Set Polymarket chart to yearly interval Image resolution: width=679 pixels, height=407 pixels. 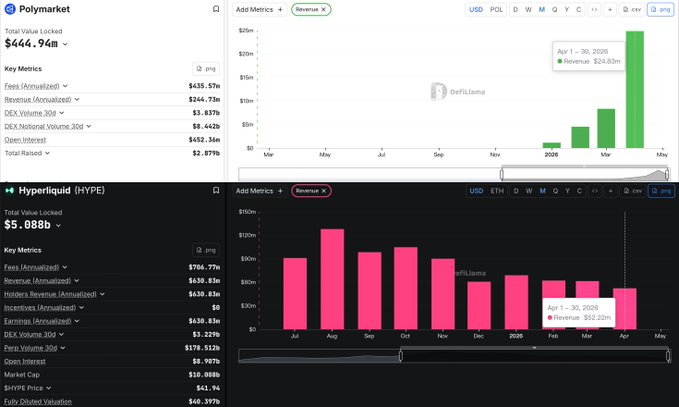(567, 10)
